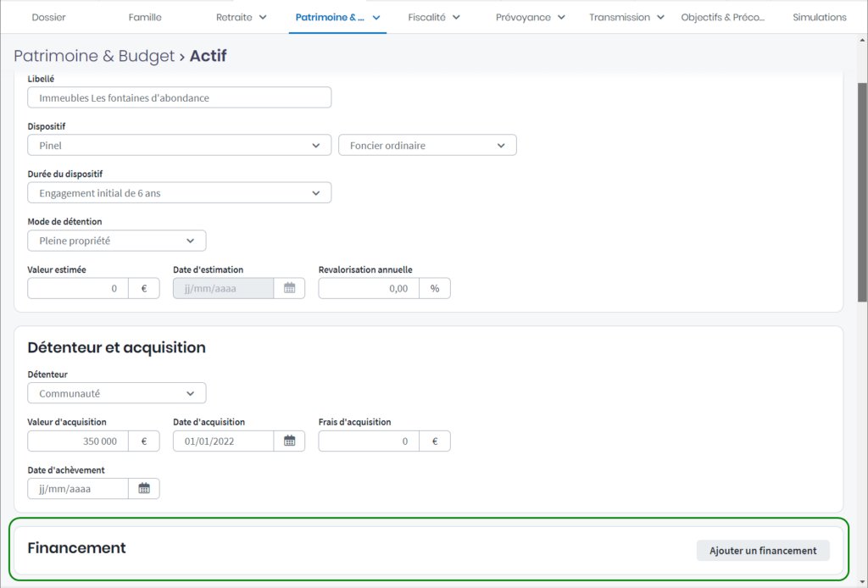Focus the Valeur d'acquisition field
The image size is (868, 588).
click(78, 441)
